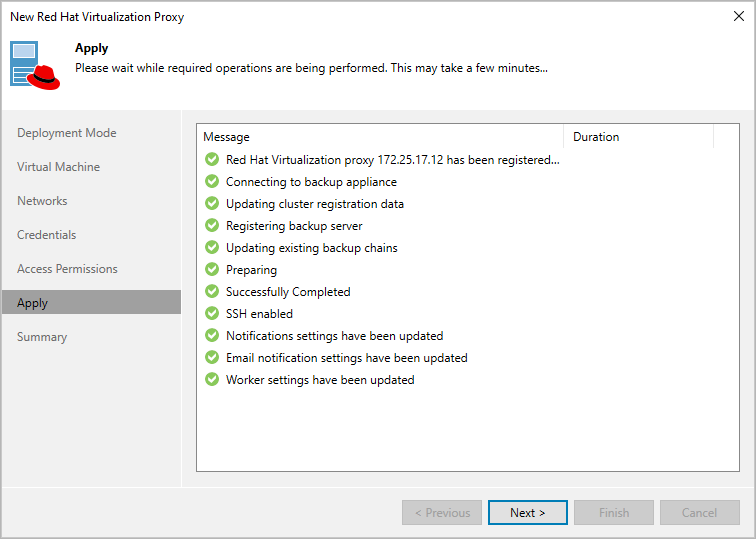Click green check beside Preparing

212,270
